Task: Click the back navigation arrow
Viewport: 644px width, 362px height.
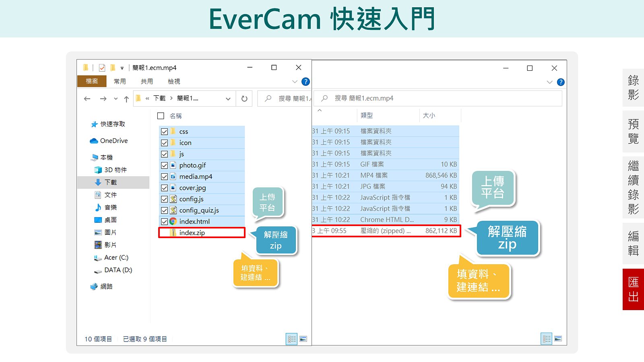Action: (87, 99)
